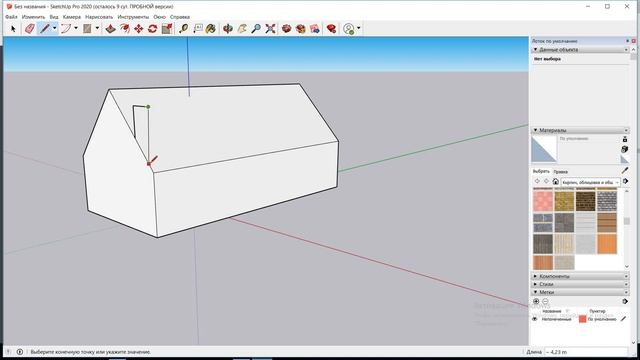Switch to the materials Edit tab
The height and width of the screenshot is (360, 640).
click(561, 172)
